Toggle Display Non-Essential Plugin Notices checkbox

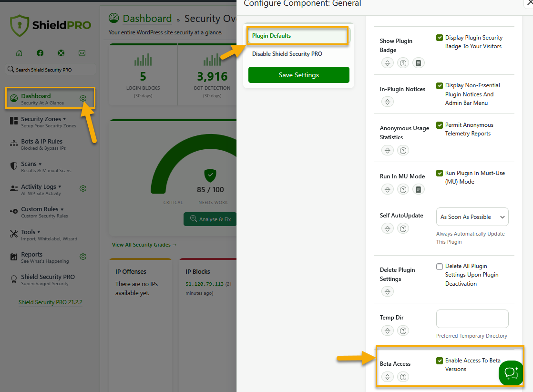[x=440, y=85]
